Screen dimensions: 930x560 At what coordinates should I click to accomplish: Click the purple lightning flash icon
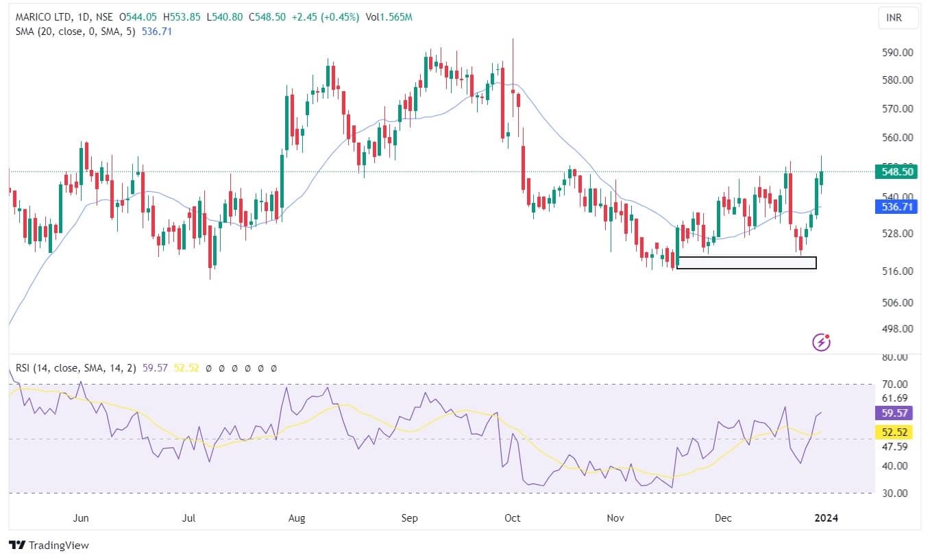click(x=821, y=342)
